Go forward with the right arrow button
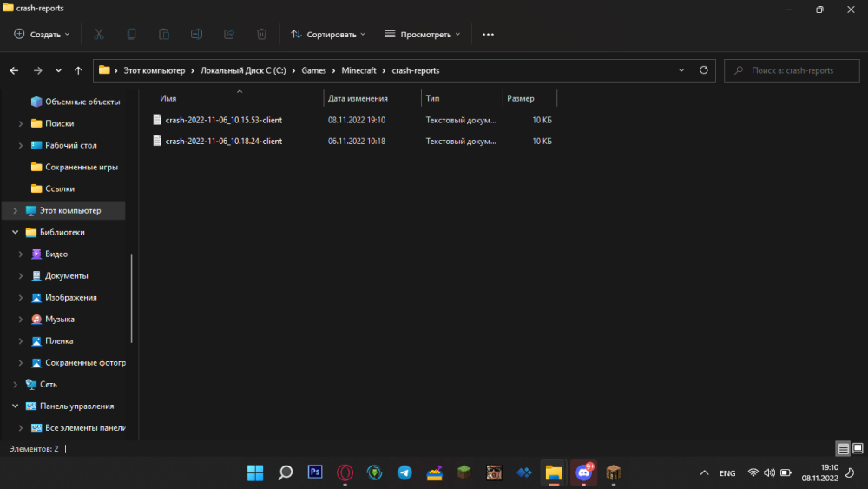This screenshot has height=489, width=868. coord(37,70)
